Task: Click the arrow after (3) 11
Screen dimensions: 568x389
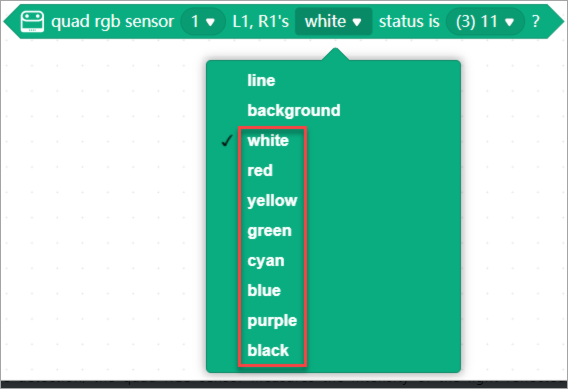Action: pyautogui.click(x=510, y=22)
